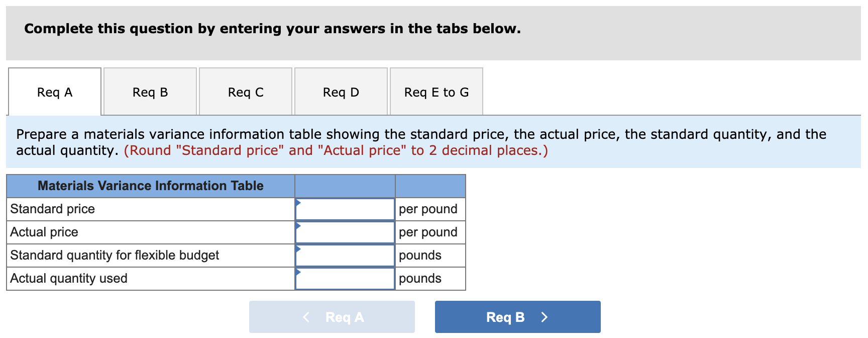Click the per pound label beside Actual price
Viewport: 868px width, 338px height.
427,232
